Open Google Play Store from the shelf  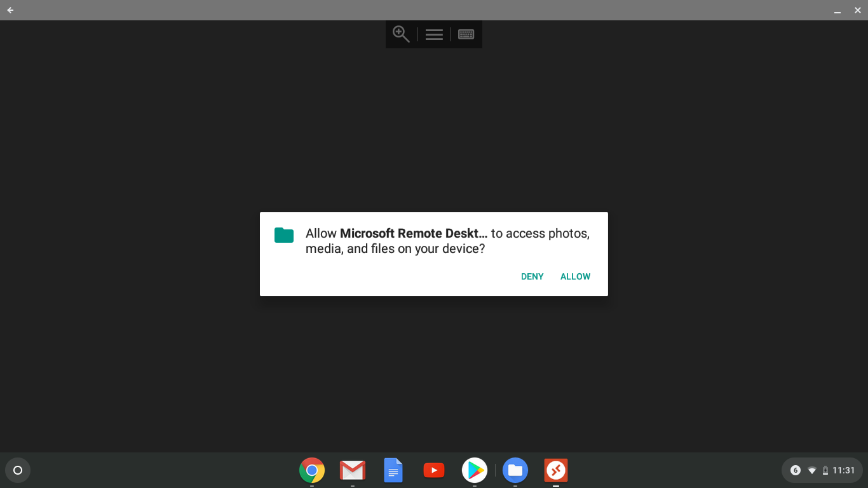pos(475,470)
